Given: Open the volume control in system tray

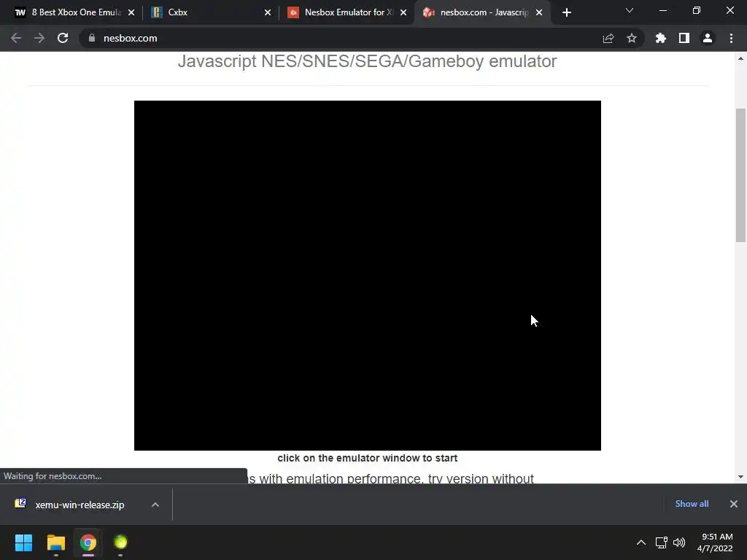Looking at the screenshot, I should tap(679, 542).
